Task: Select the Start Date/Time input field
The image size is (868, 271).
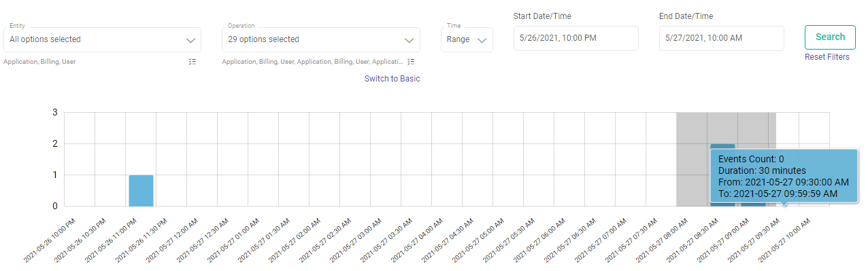Action: click(575, 38)
